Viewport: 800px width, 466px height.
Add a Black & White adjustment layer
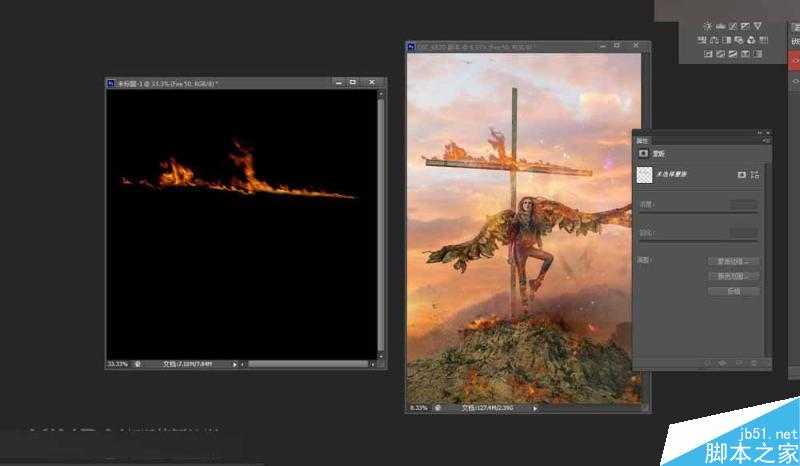(x=727, y=40)
